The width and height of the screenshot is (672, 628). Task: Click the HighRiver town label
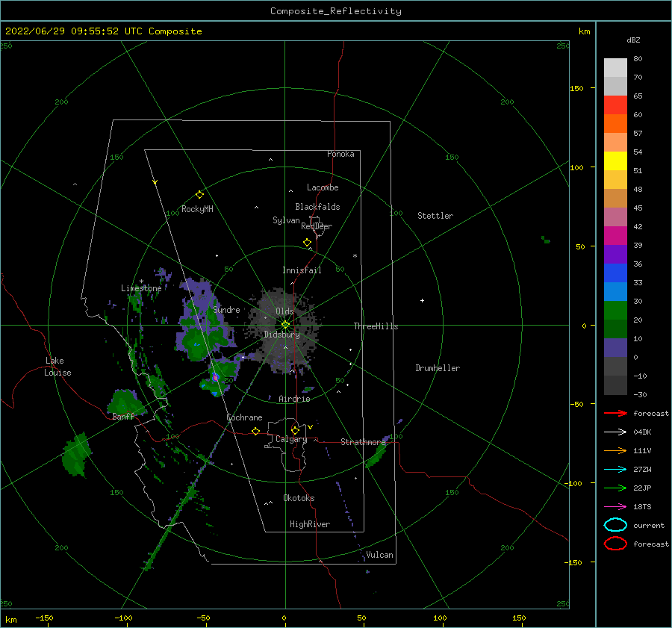[310, 524]
